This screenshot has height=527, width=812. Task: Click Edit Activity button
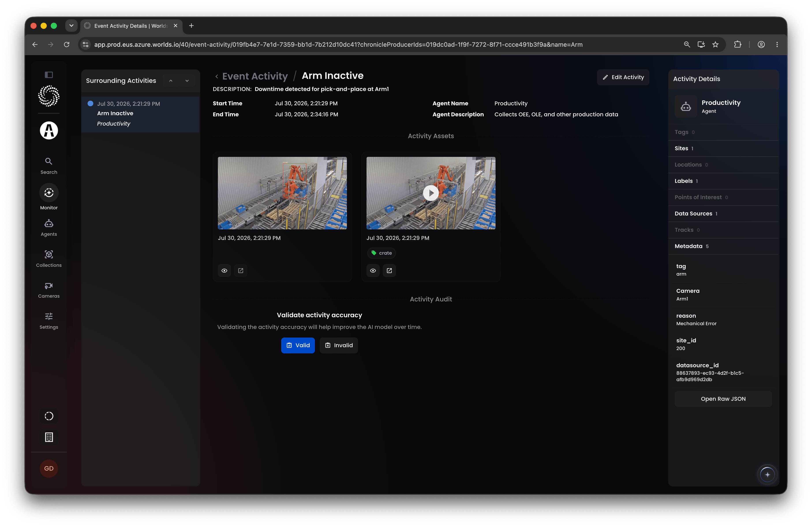623,77
